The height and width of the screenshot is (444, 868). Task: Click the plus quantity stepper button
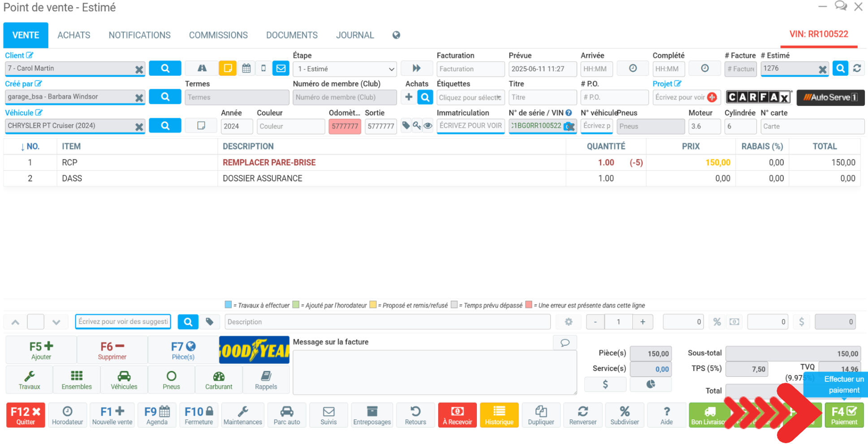pos(643,322)
